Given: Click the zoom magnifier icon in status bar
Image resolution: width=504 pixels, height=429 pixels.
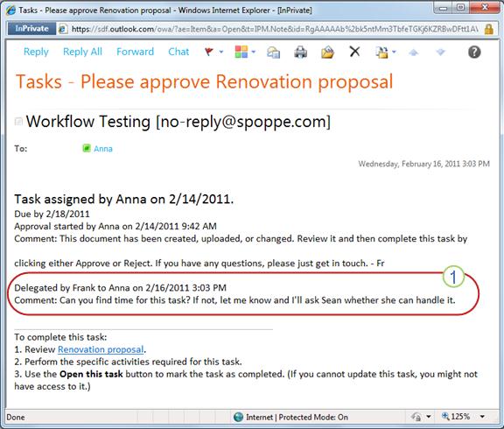Looking at the screenshot, I should [x=445, y=417].
